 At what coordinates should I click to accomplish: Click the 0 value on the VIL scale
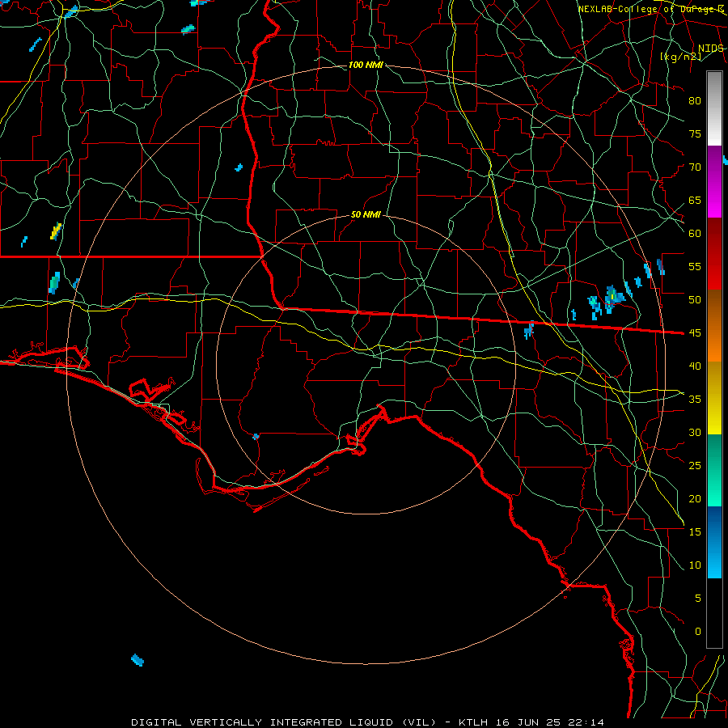[x=697, y=632]
